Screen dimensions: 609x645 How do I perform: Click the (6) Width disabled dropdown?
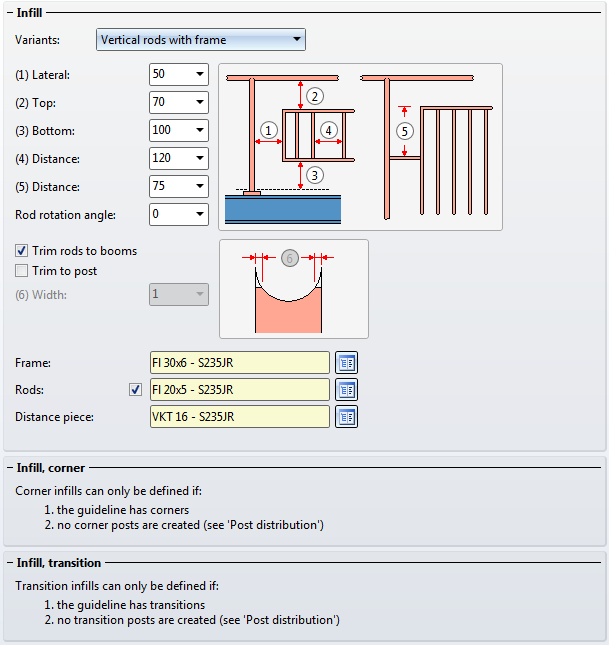(x=179, y=294)
